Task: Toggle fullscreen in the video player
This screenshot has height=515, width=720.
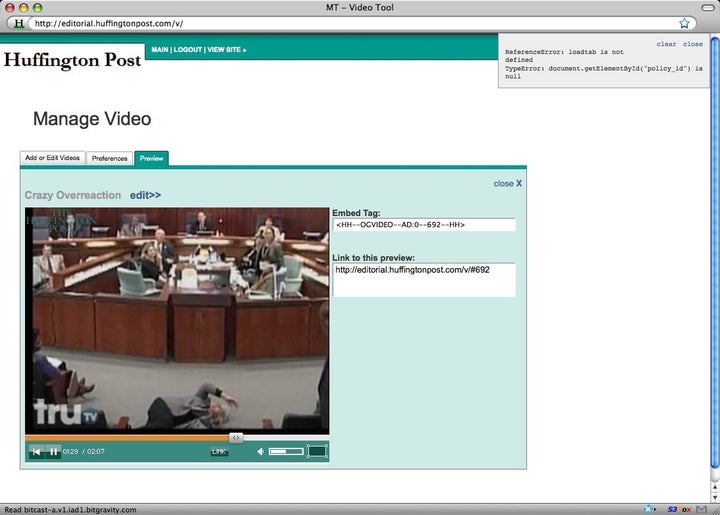Action: [x=317, y=451]
